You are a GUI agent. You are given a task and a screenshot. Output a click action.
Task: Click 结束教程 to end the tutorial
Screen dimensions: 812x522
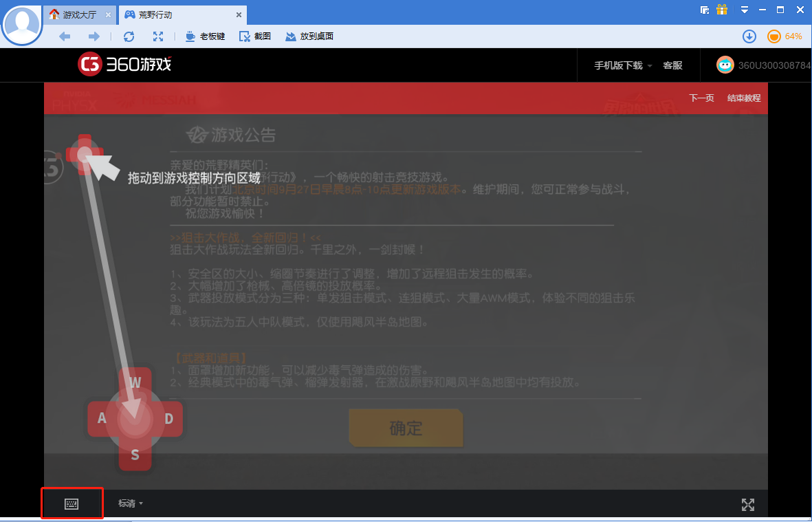[744, 98]
